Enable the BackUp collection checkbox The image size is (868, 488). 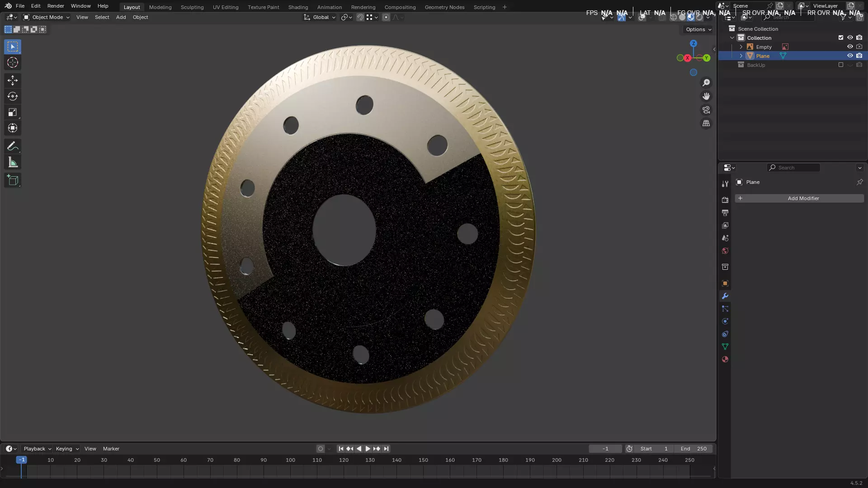tap(841, 65)
